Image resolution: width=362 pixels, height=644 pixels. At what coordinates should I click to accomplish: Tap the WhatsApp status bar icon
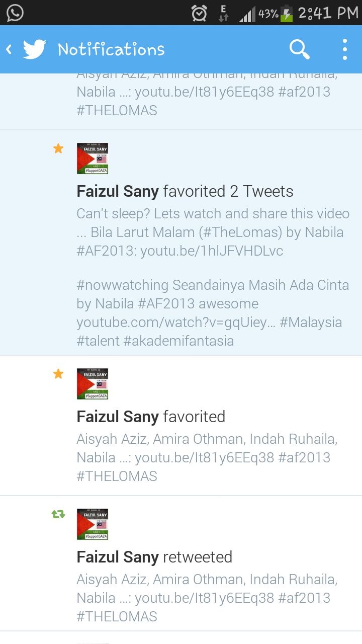click(15, 13)
